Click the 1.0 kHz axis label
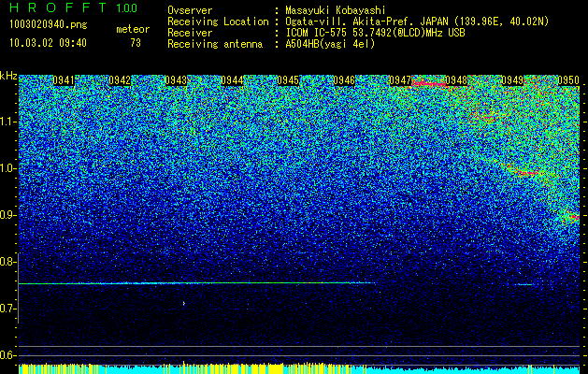The image size is (588, 374). [x=7, y=168]
